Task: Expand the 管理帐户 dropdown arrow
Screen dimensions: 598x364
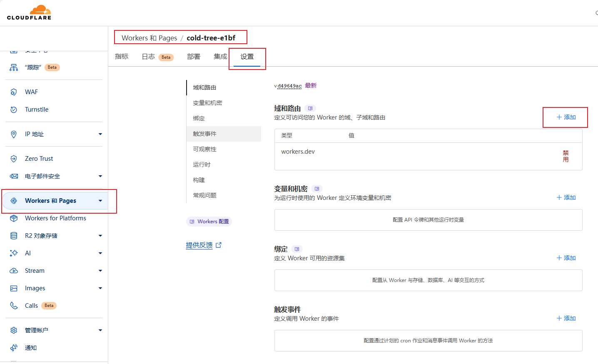Action: (100, 330)
